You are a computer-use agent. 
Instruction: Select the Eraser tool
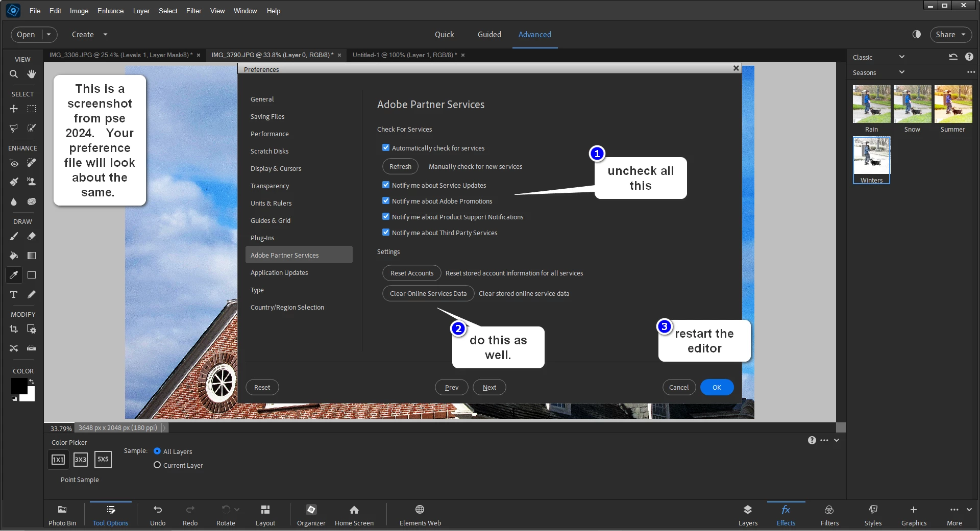pyautogui.click(x=32, y=237)
